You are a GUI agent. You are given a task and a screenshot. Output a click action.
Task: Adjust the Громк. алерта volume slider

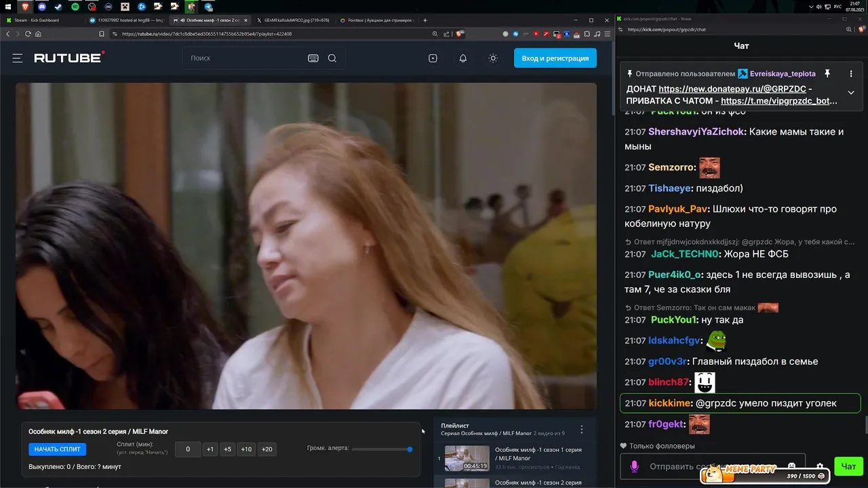point(381,449)
